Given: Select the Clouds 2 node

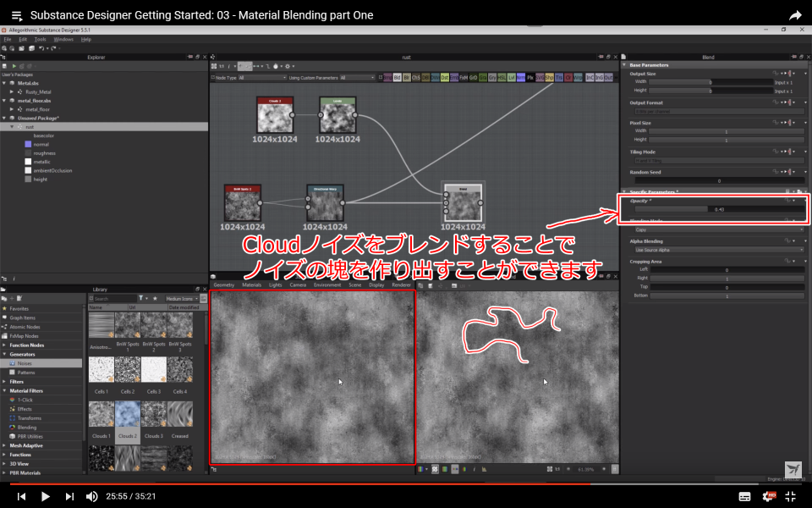Looking at the screenshot, I should pyautogui.click(x=274, y=115).
